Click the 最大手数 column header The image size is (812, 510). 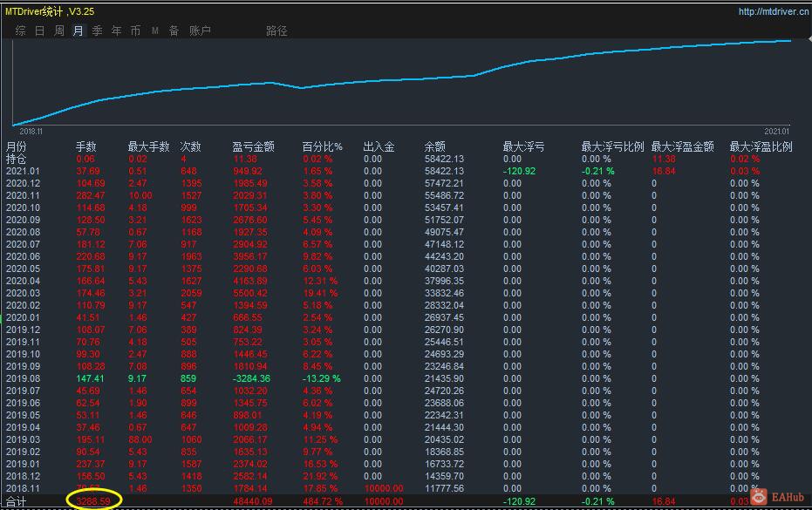(x=148, y=146)
